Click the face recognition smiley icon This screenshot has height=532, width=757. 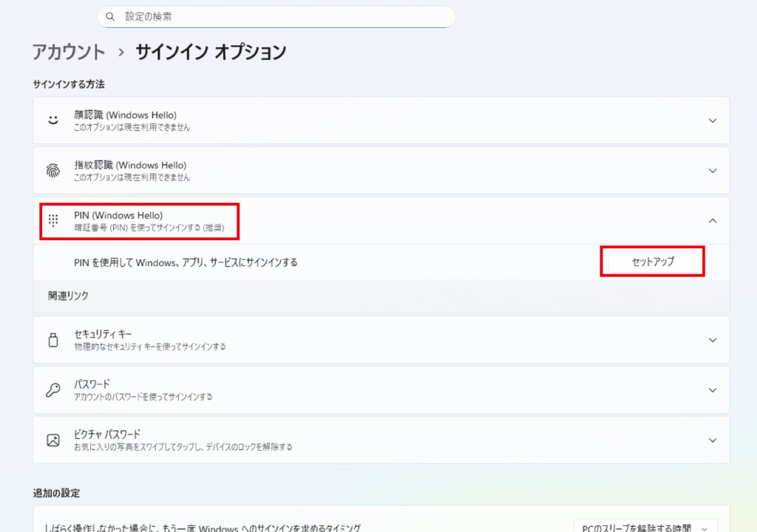[x=53, y=120]
